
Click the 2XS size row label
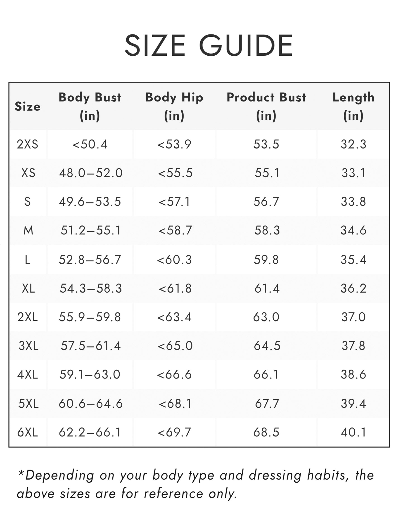tap(27, 144)
